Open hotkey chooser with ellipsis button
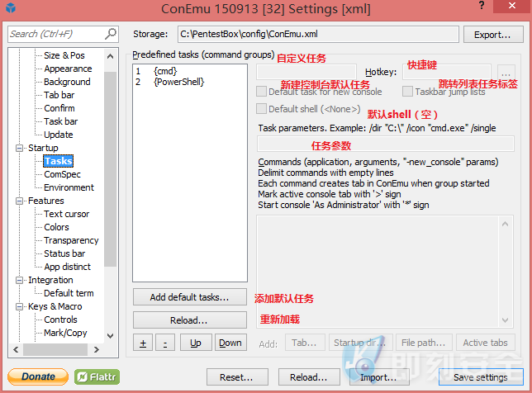Image resolution: width=532 pixels, height=393 pixels. [506, 72]
